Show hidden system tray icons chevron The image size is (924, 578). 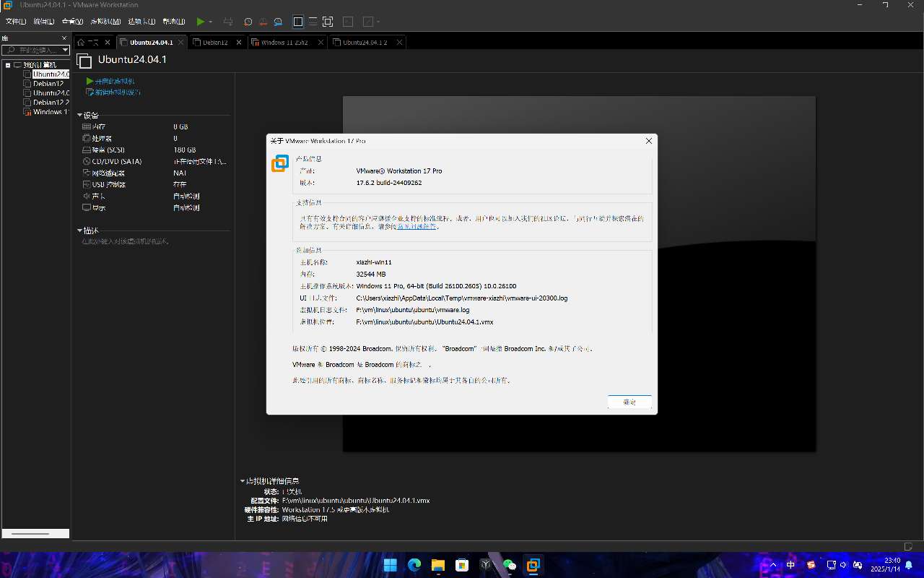773,565
